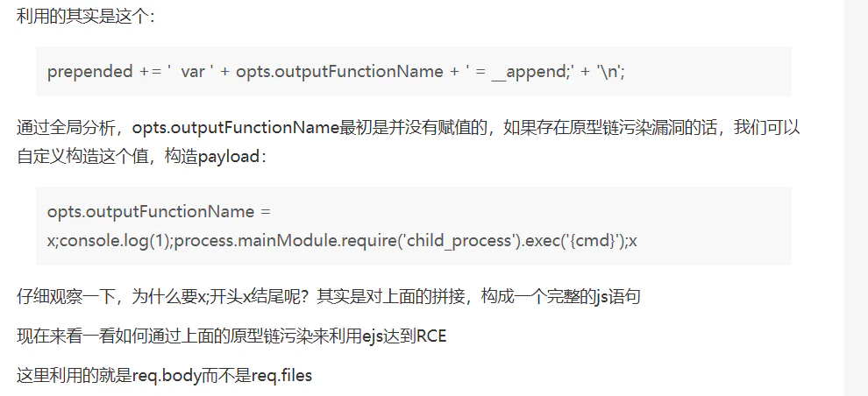Viewport: 868px width, 396px height.
Task: Click 'opts.outputFunctionName' in the first code block
Action: (340, 72)
